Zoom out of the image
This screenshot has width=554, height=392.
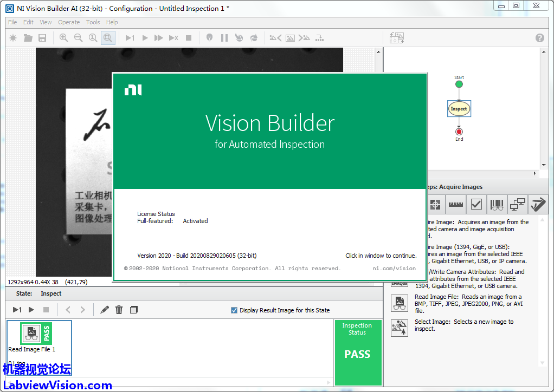click(79, 38)
